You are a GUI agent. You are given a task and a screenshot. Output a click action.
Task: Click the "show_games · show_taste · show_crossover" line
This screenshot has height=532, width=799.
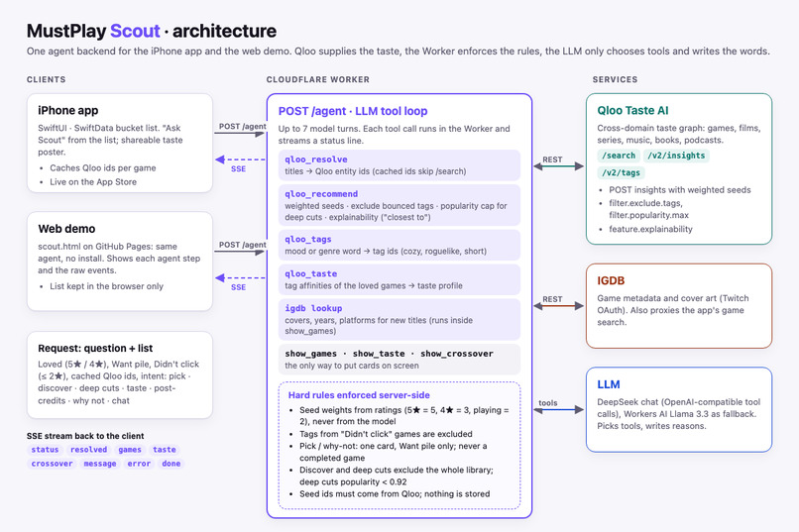click(389, 354)
